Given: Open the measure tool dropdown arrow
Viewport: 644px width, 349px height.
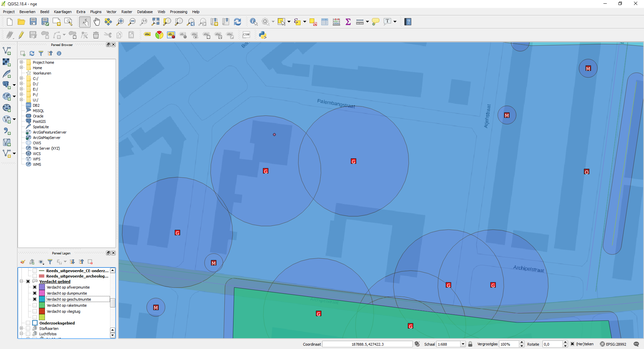Looking at the screenshot, I should pyautogui.click(x=368, y=22).
